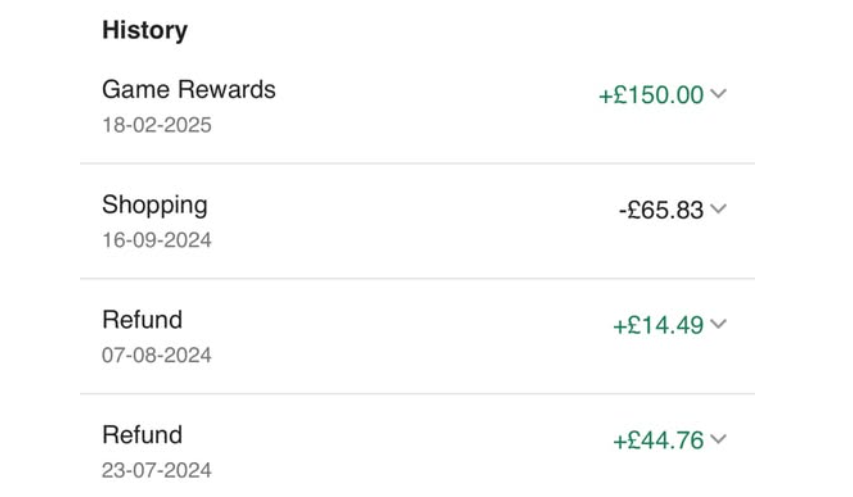Expand the Shopping transaction details chevron
The width and height of the screenshot is (853, 497).
click(x=718, y=210)
